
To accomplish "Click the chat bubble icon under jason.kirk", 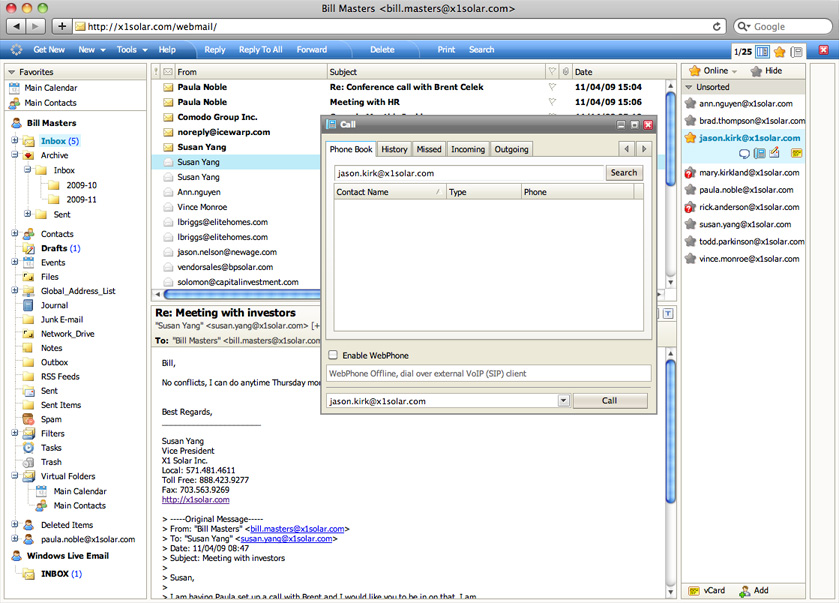I will pyautogui.click(x=744, y=153).
